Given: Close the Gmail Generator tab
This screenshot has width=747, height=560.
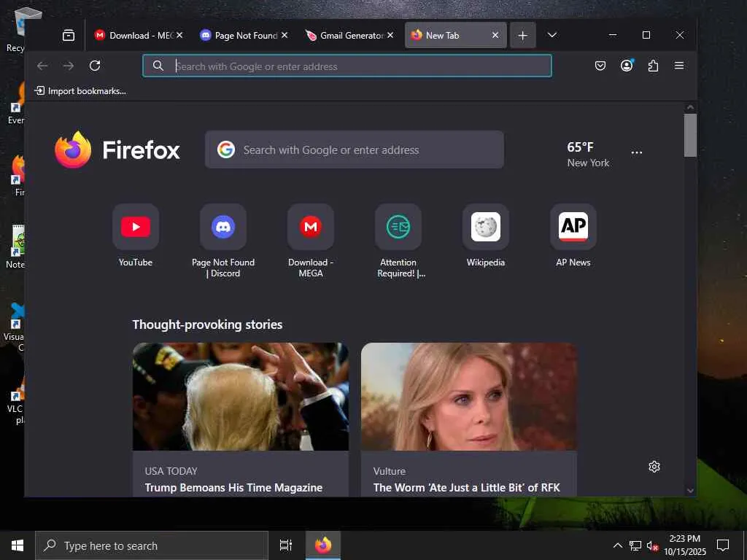Looking at the screenshot, I should tap(390, 35).
